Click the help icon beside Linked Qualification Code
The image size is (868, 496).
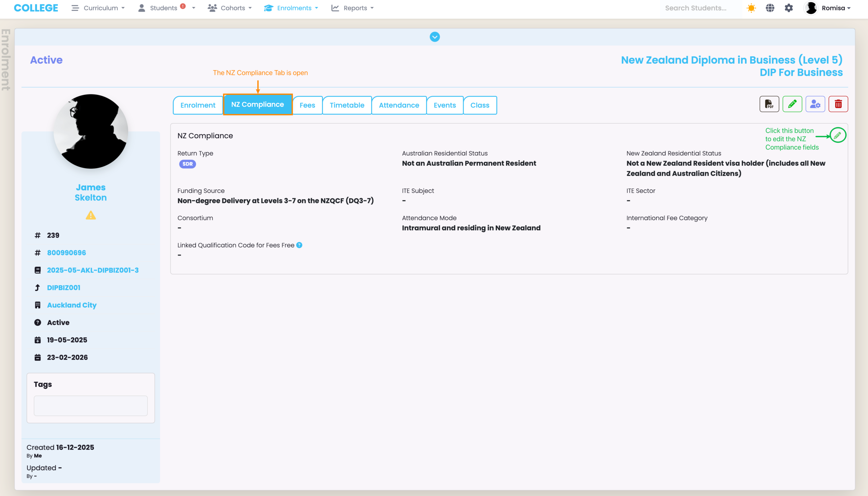point(299,245)
